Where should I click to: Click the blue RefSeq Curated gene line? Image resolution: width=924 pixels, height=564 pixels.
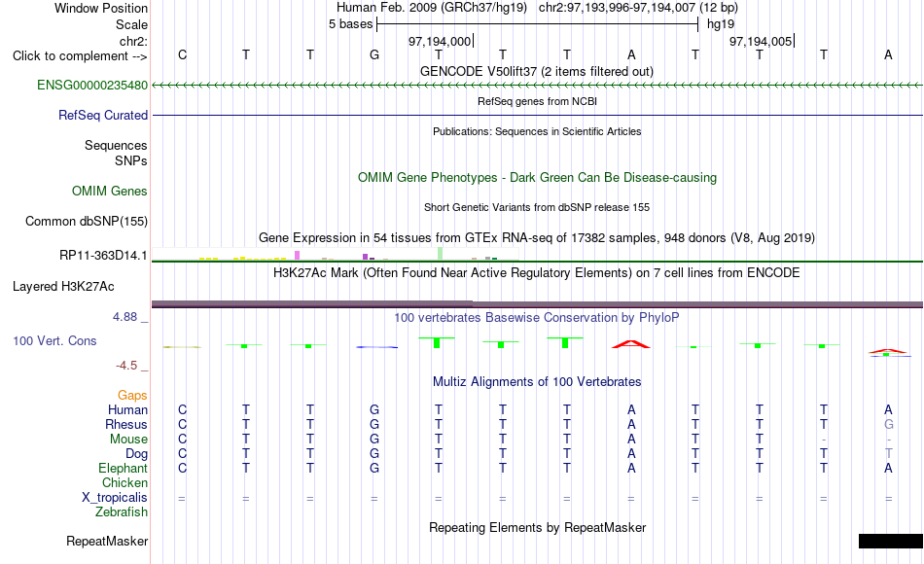537,115
